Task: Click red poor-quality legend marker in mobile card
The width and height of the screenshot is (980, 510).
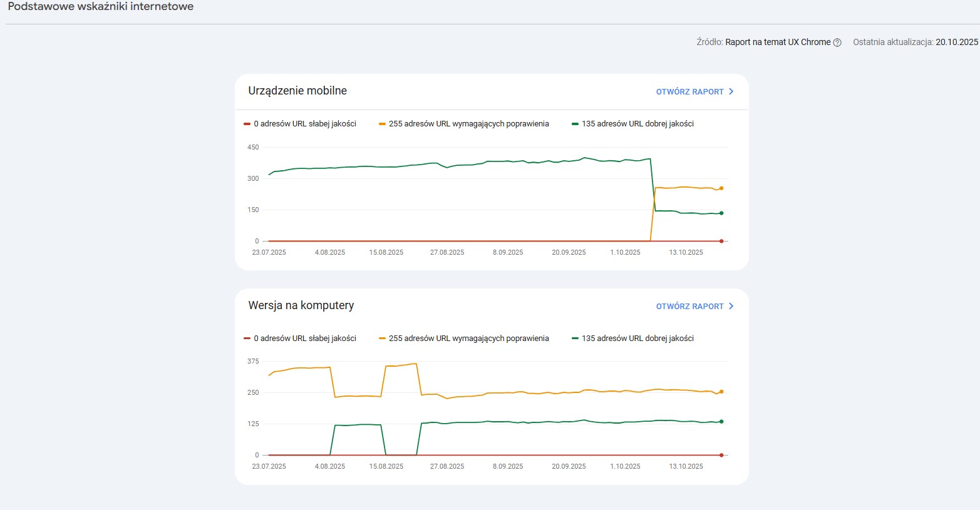Action: pos(247,124)
